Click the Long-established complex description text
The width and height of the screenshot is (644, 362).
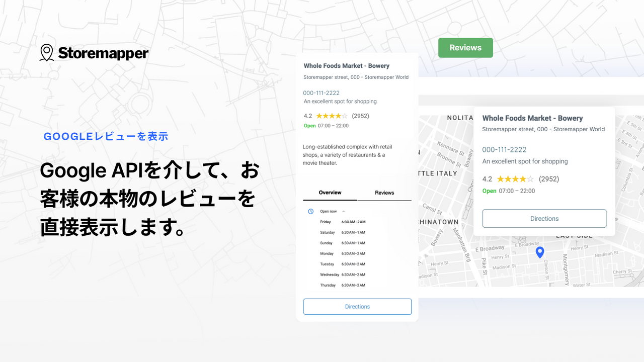(x=348, y=155)
